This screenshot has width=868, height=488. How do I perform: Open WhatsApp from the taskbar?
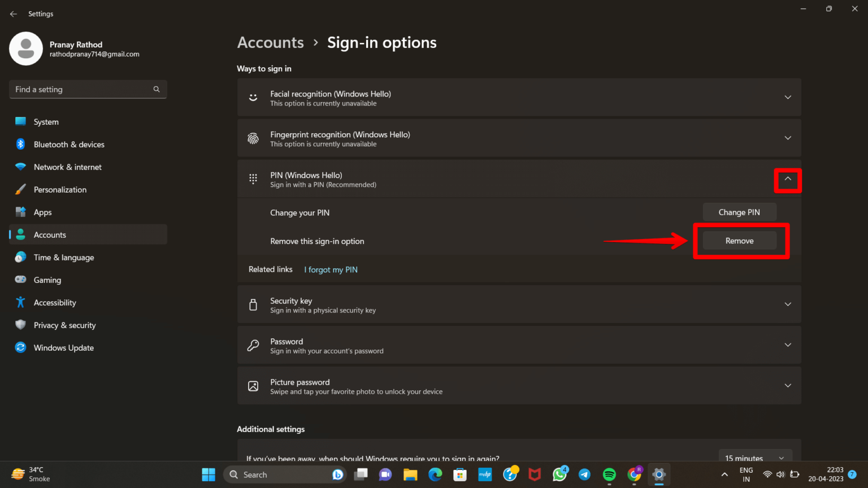click(559, 474)
